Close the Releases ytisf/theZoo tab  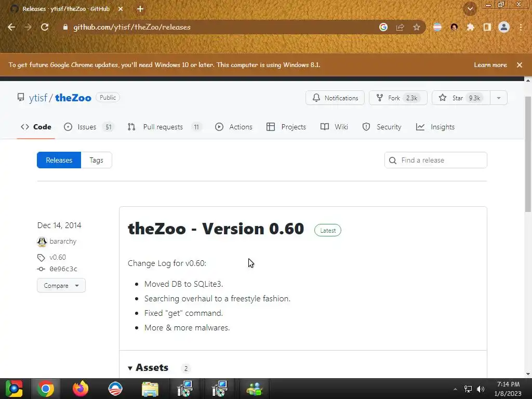click(x=121, y=9)
